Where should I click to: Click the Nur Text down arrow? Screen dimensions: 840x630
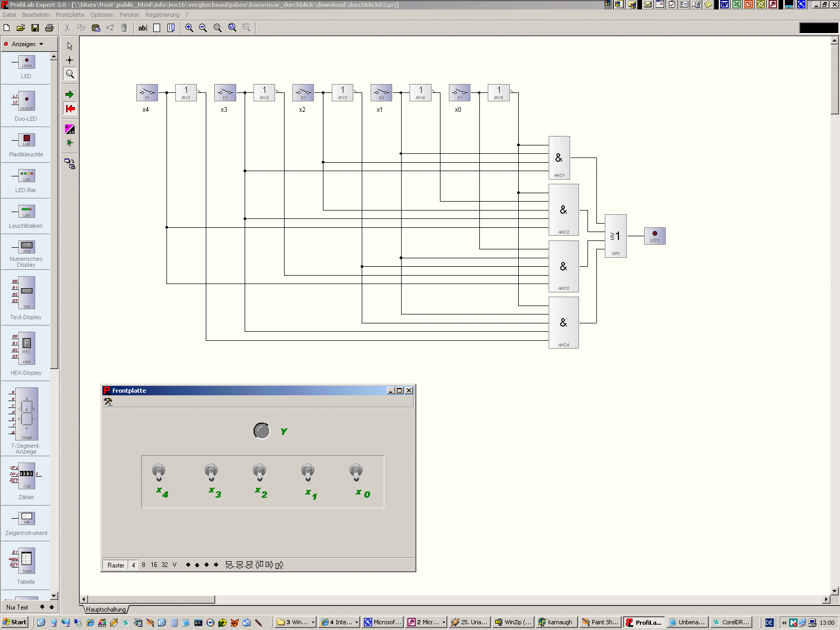point(42,607)
